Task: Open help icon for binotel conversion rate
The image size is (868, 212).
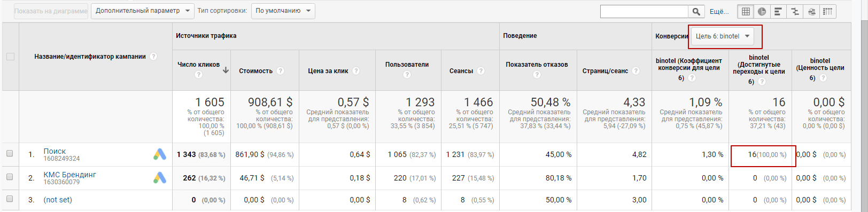Action: [692, 78]
